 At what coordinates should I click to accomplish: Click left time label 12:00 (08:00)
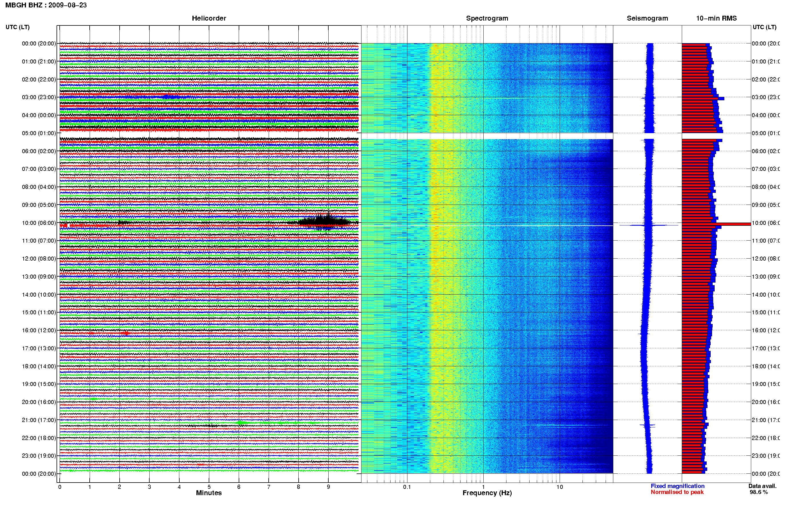[39, 259]
